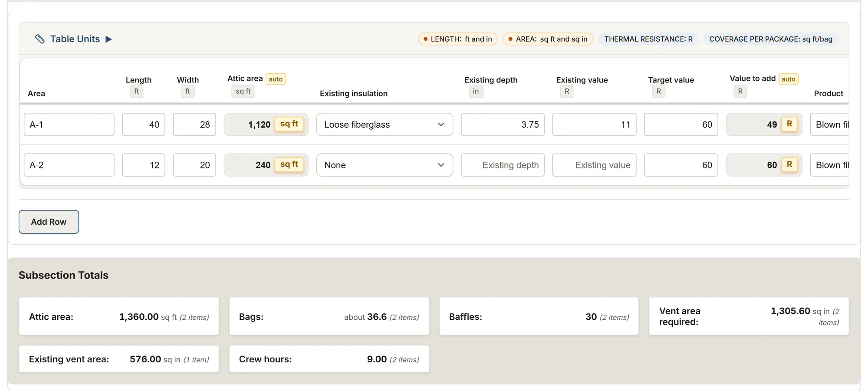Image resolution: width=868 pixels, height=391 pixels.
Task: Click the R badge next to 60 auto value
Action: [x=789, y=164]
